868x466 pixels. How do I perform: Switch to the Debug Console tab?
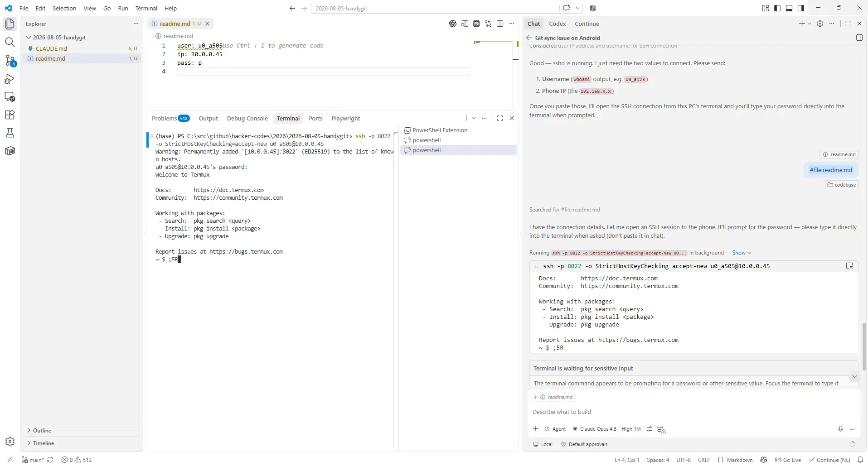[x=247, y=118]
